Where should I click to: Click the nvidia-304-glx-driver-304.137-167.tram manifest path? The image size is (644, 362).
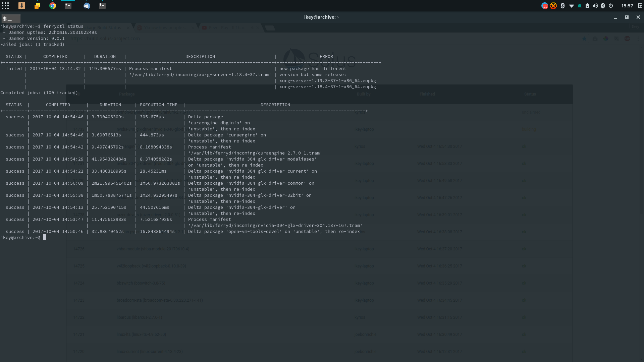click(275, 226)
